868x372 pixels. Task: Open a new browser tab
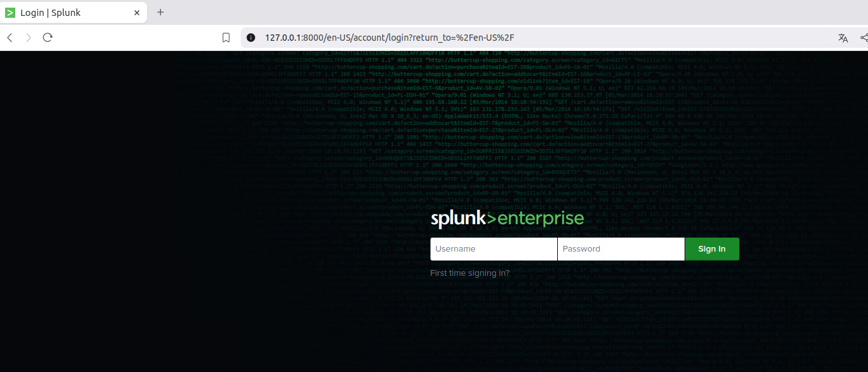point(160,12)
